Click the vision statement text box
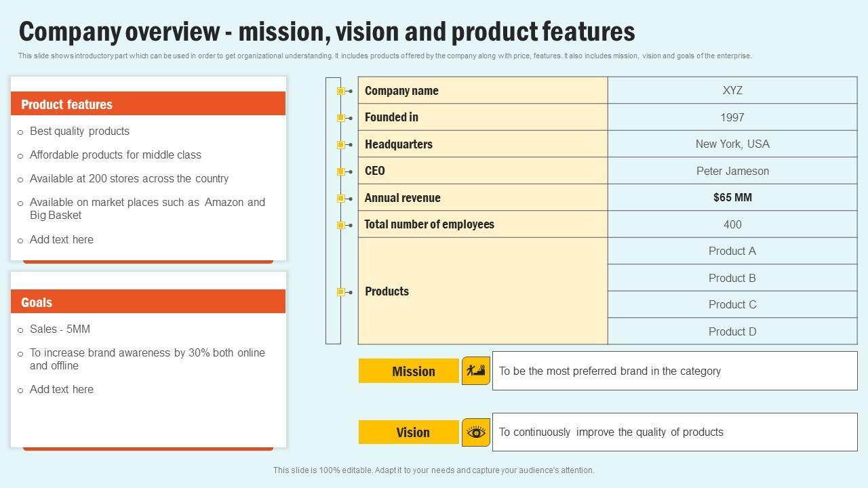This screenshot has height=488, width=868. pos(675,432)
